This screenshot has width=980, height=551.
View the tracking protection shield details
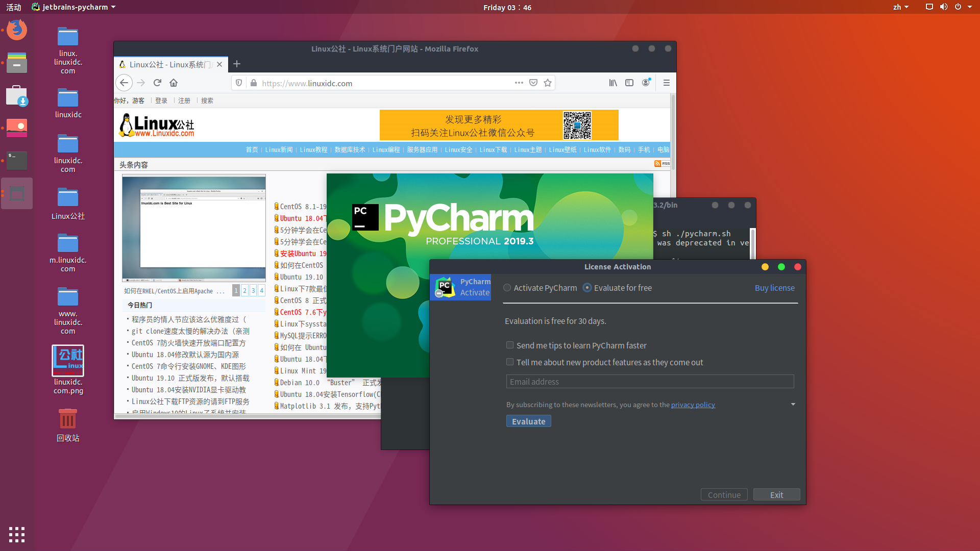tap(238, 83)
